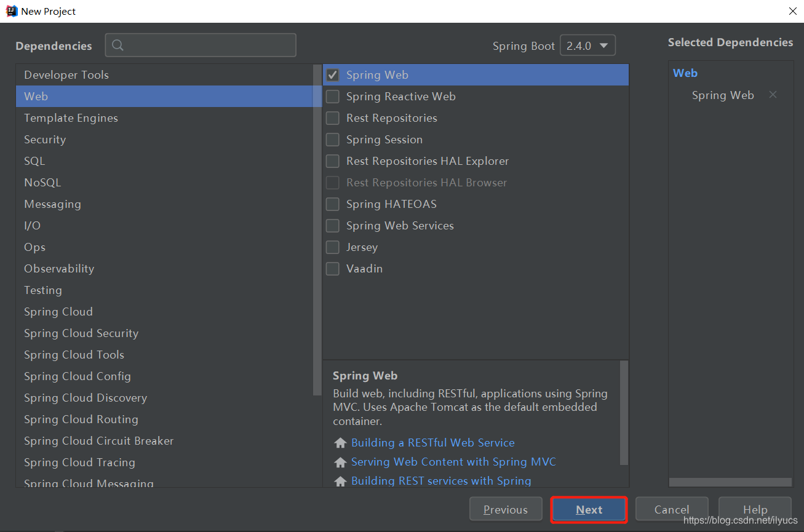Close the New Project window
804x532 pixels.
coord(792,11)
